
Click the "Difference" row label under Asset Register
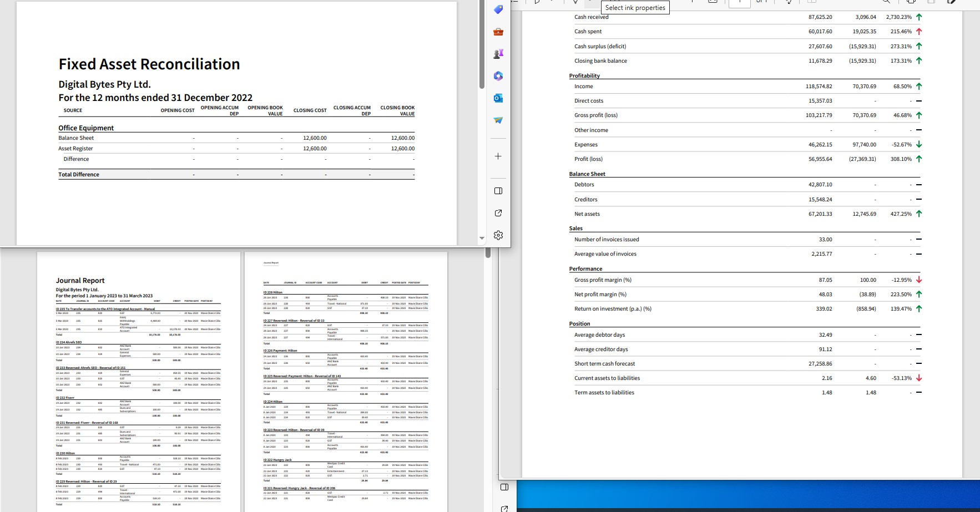pos(76,159)
